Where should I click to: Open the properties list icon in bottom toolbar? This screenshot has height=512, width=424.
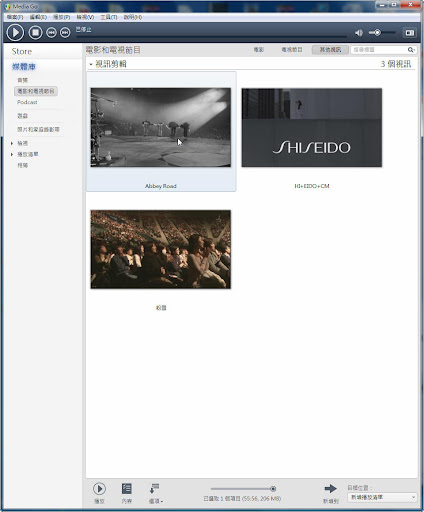tap(127, 489)
